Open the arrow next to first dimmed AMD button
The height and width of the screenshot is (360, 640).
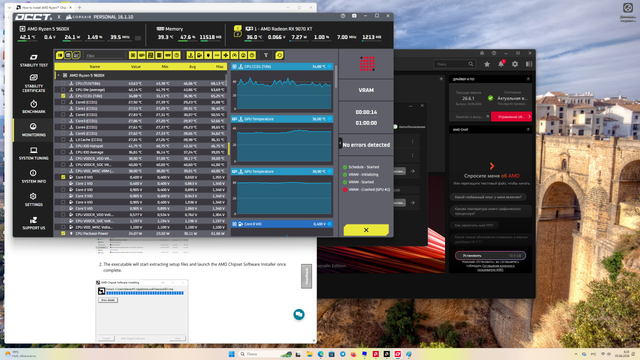pos(413,171)
